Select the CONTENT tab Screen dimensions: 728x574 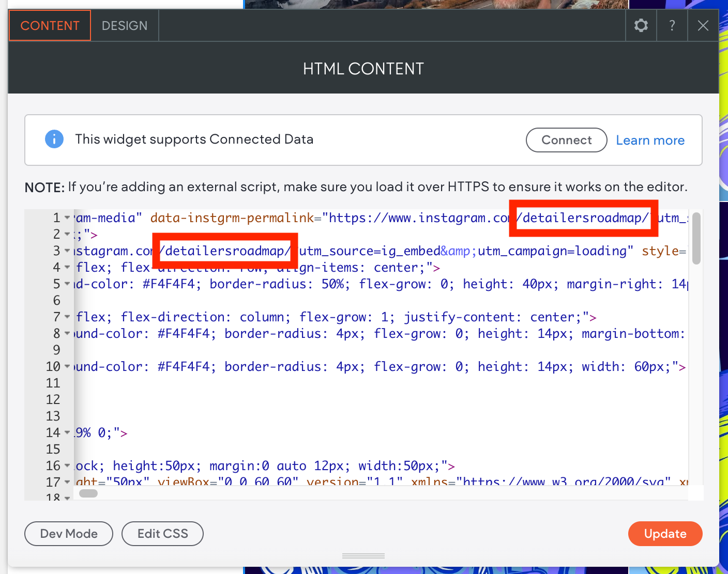tap(49, 25)
